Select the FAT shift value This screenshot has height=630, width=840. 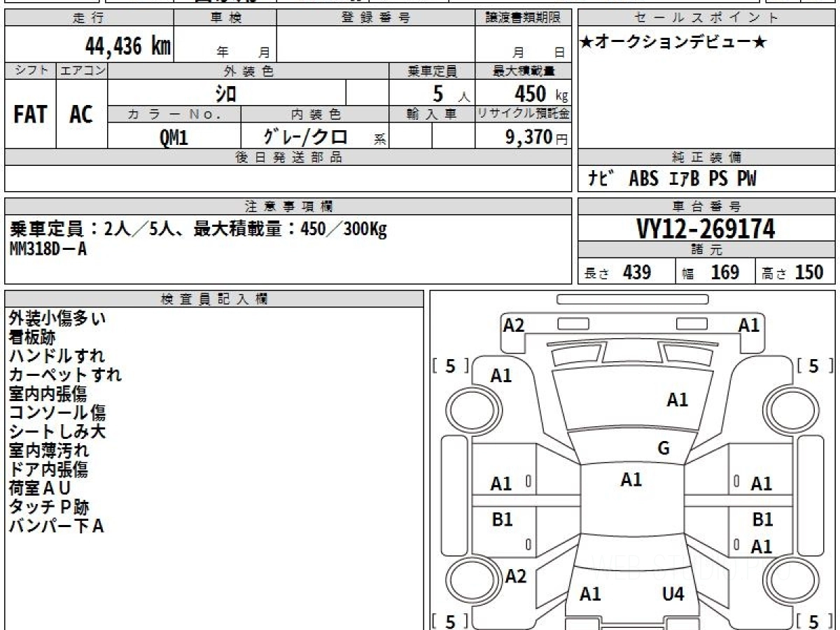pyautogui.click(x=30, y=115)
